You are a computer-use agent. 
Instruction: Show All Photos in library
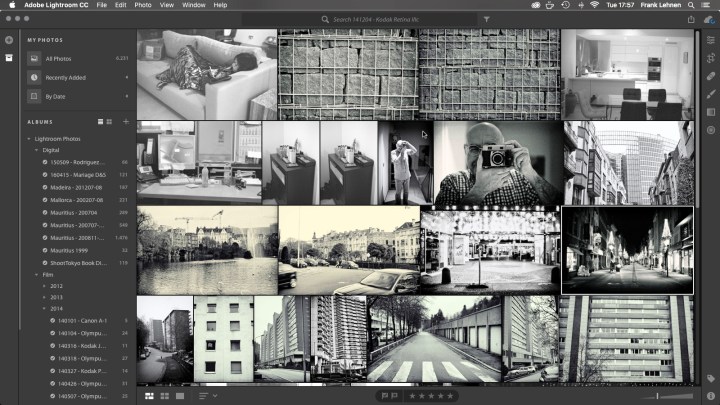point(60,59)
